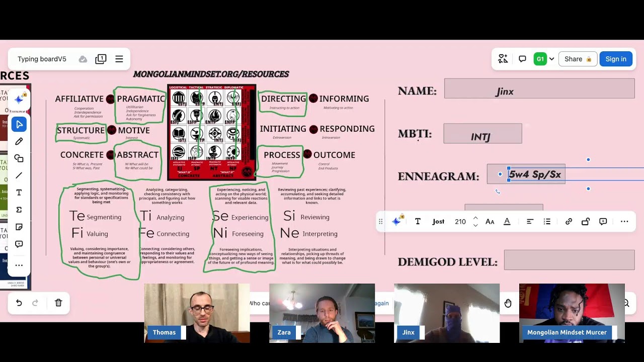The image size is (644, 362).
Task: Click the Ni Foreseeing text
Action: click(238, 233)
